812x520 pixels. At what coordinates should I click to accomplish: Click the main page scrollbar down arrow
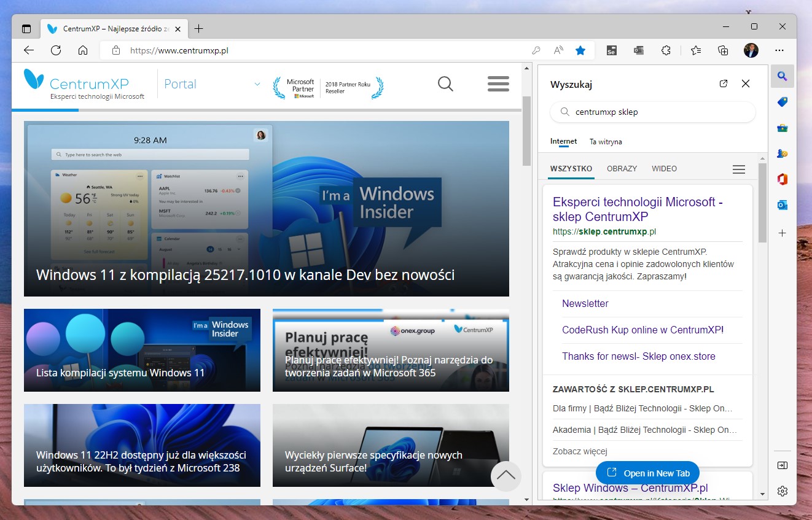[526, 499]
